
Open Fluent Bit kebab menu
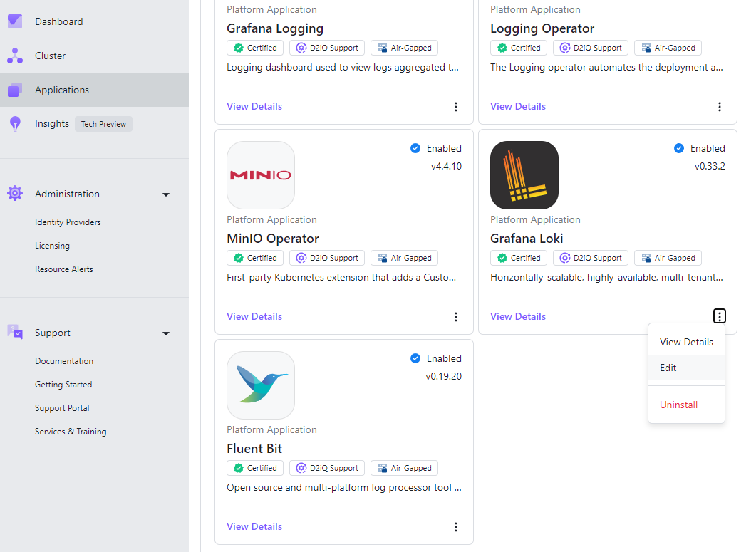[455, 527]
